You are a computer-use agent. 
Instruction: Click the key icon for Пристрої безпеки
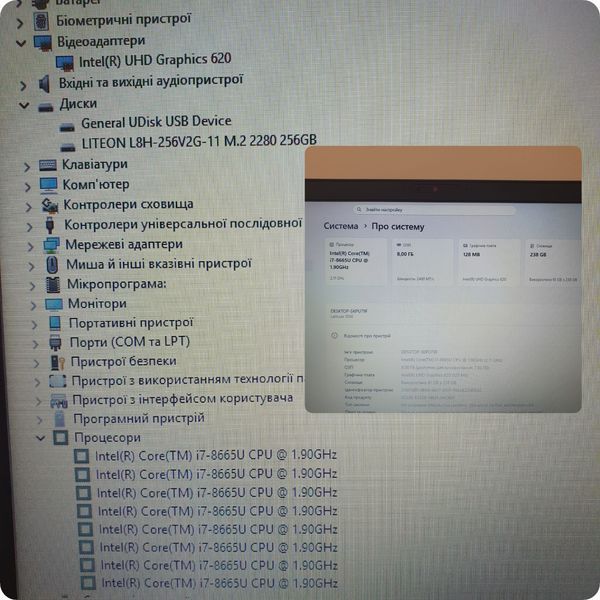pyautogui.click(x=57, y=362)
